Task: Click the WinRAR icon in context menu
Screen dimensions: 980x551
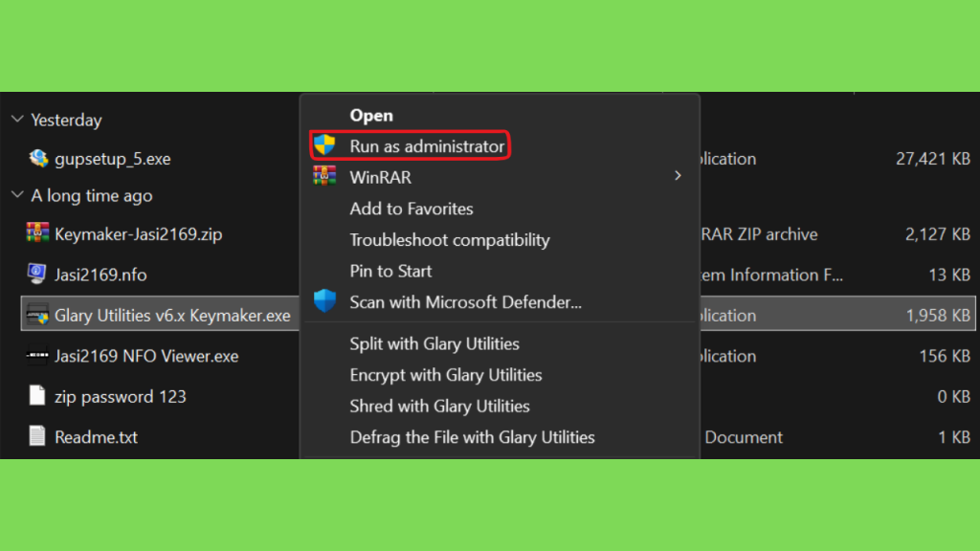Action: (325, 177)
